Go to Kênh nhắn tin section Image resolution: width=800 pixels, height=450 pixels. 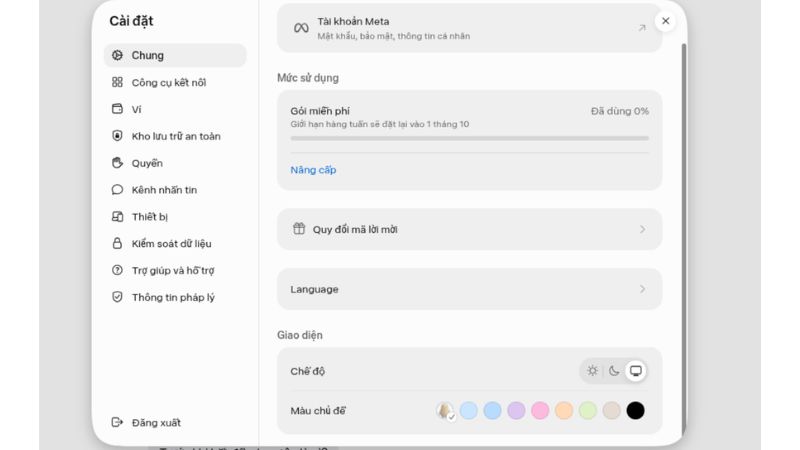point(175,190)
